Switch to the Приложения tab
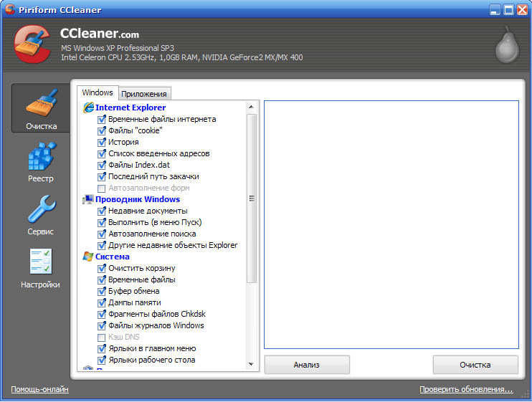The height and width of the screenshot is (402, 532). (144, 94)
